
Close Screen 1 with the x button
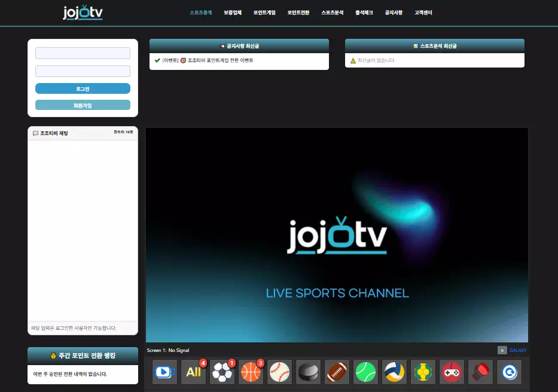coord(502,350)
